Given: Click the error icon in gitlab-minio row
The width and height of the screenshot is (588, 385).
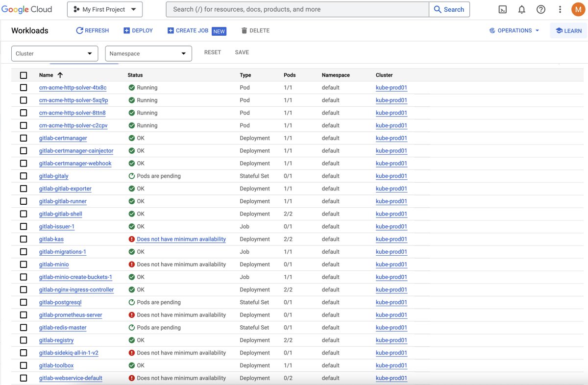Looking at the screenshot, I should [131, 265].
